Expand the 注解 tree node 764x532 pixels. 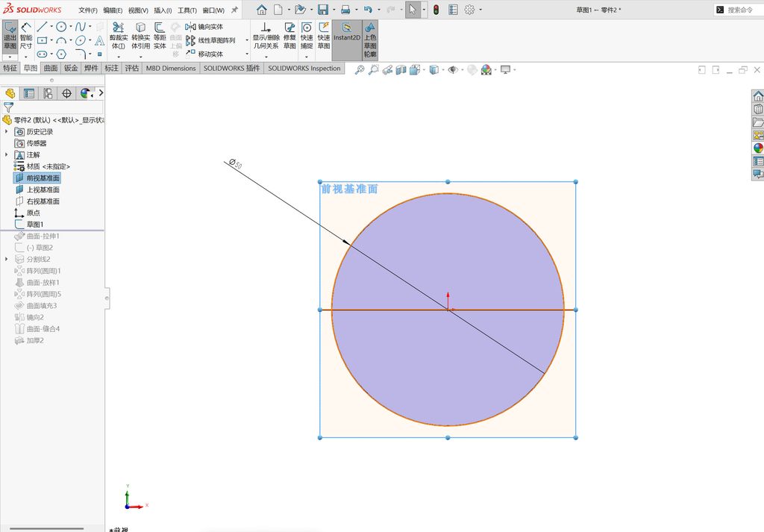click(x=6, y=155)
